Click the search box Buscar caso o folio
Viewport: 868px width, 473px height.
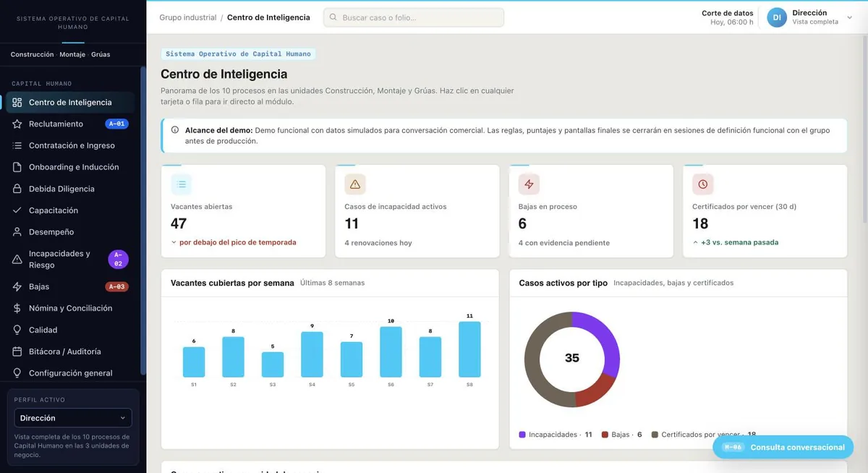[x=414, y=17]
